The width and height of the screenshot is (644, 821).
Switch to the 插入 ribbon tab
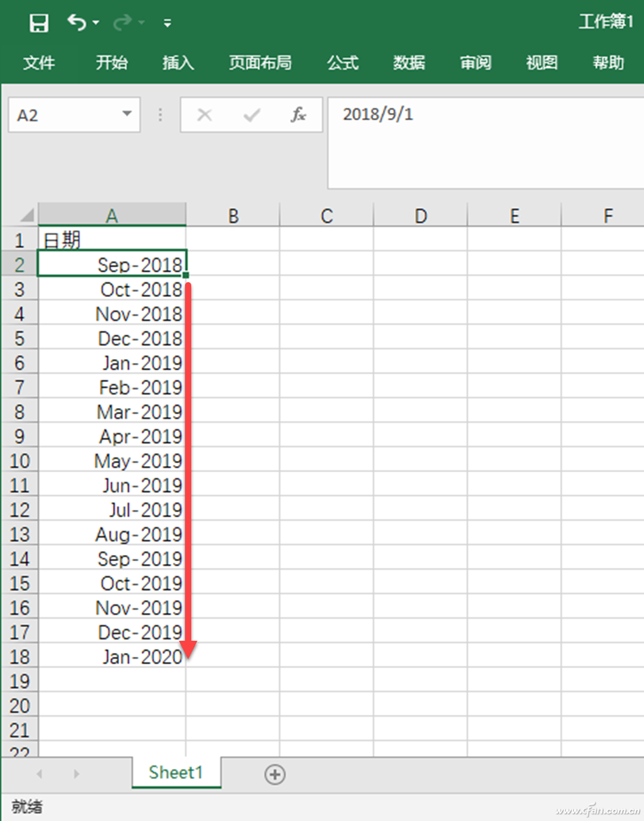[x=178, y=62]
